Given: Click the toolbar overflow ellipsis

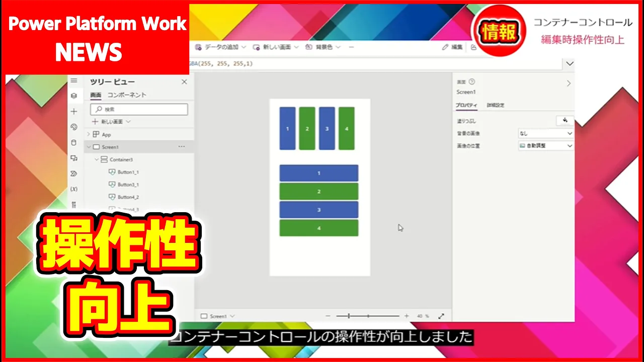Looking at the screenshot, I should pos(351,47).
